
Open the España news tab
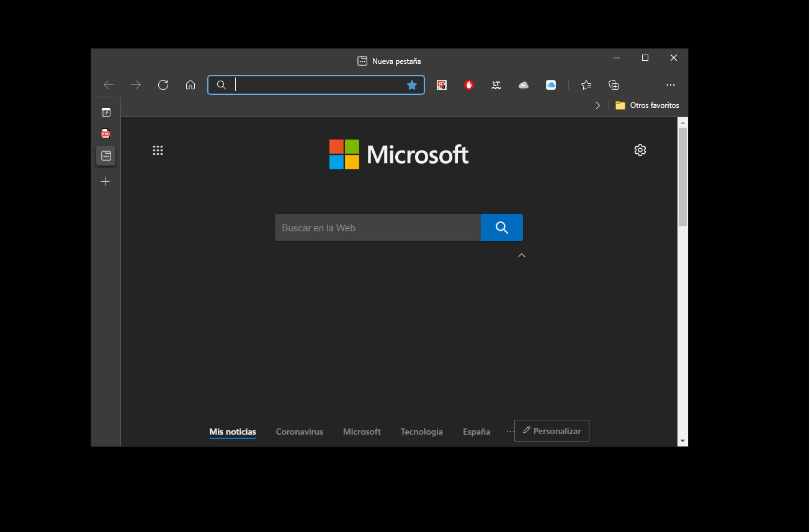(x=476, y=432)
